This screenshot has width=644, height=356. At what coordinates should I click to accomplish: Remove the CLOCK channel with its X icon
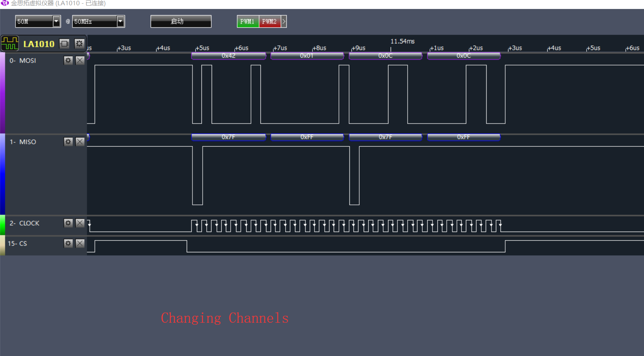click(80, 223)
